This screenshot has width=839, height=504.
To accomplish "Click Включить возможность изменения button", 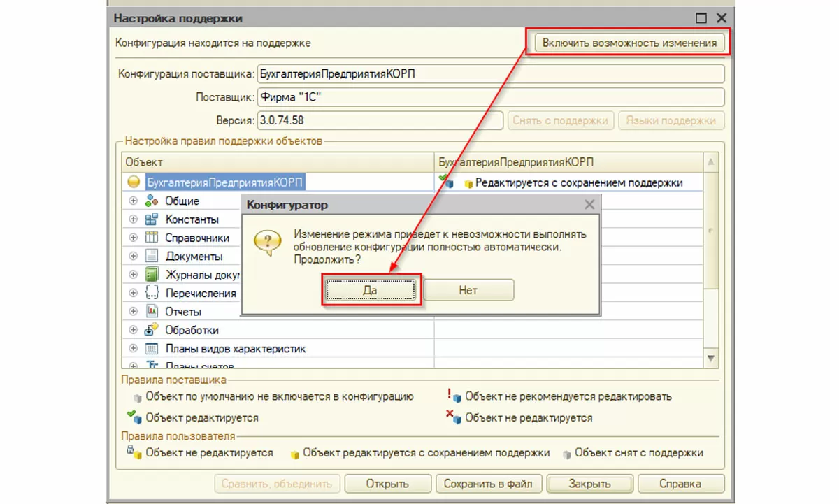I will pyautogui.click(x=629, y=43).
